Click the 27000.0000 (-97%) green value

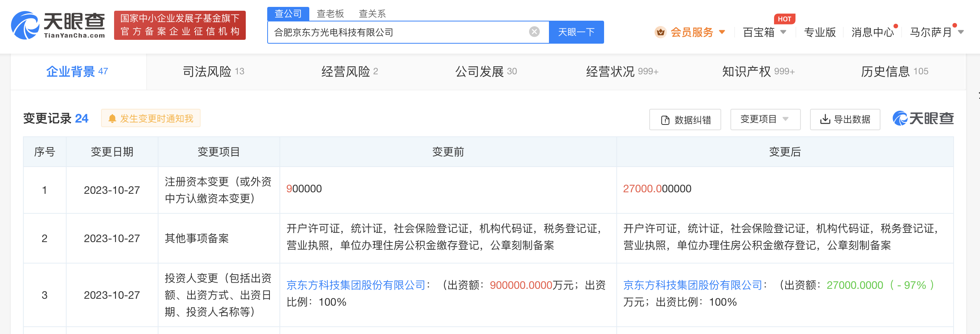(880, 285)
